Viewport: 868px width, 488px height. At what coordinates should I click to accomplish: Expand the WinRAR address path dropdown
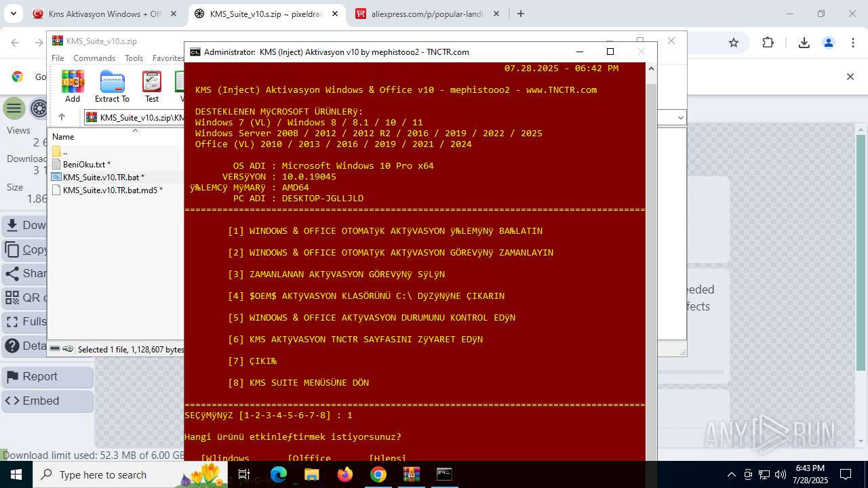coord(681,118)
